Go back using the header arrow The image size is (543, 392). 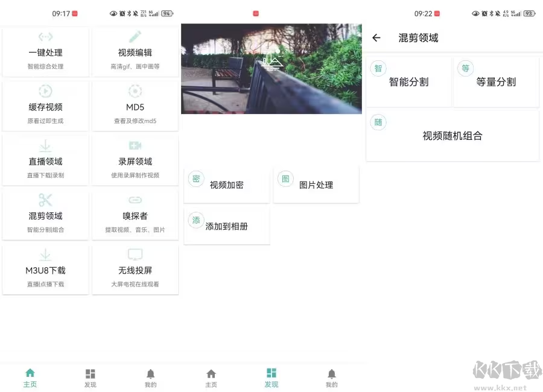tap(376, 38)
